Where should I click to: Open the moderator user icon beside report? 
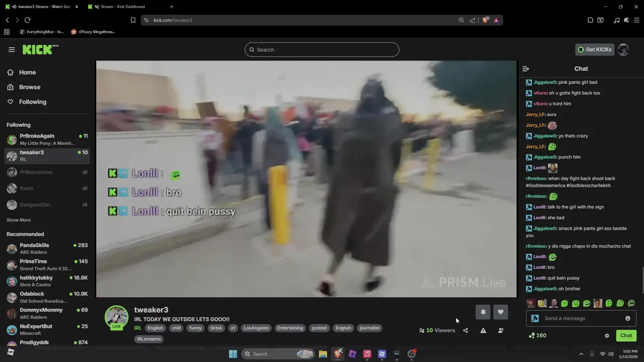point(501,331)
